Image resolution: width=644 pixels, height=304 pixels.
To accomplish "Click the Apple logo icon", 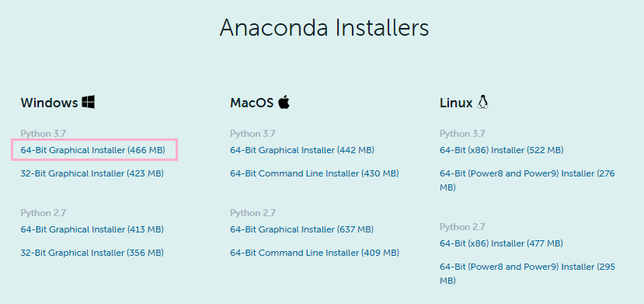I will click(284, 102).
